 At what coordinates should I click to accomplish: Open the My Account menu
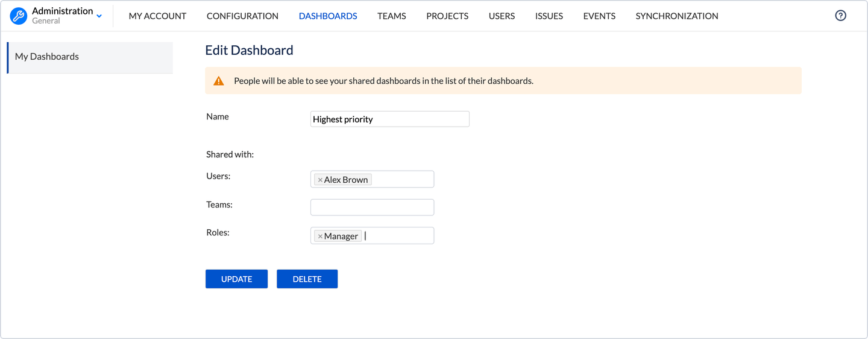(157, 16)
